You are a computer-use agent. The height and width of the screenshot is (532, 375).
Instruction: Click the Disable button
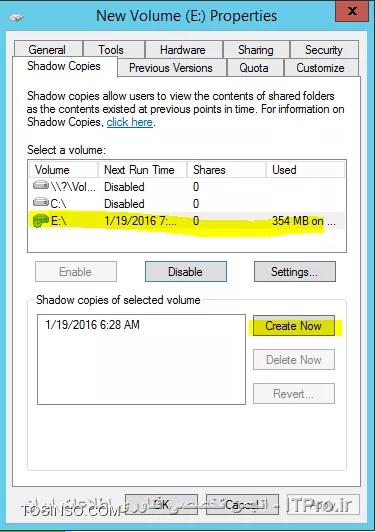(186, 271)
